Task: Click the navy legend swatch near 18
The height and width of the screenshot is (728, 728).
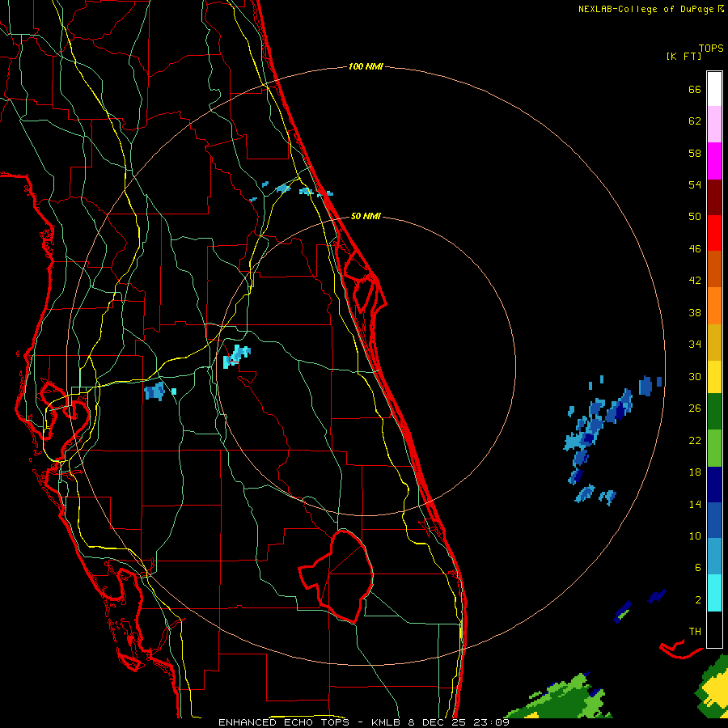Action: (714, 485)
